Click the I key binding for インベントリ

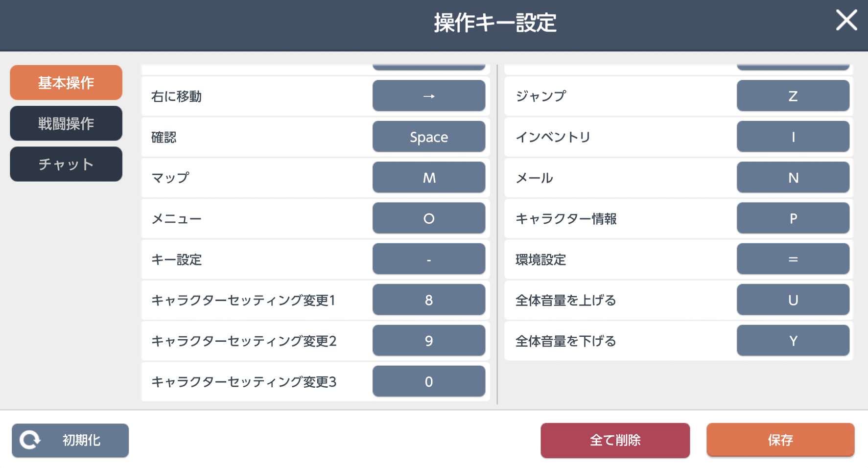pos(793,137)
